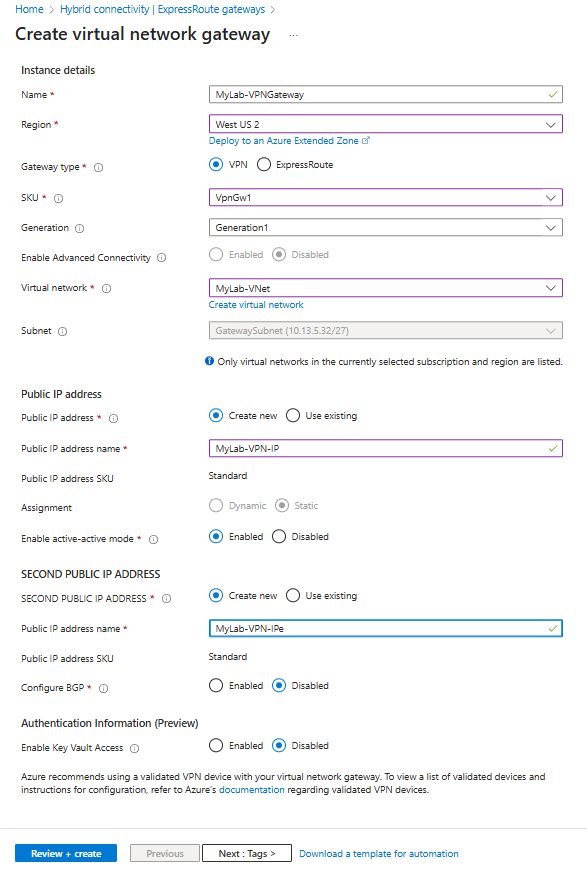Click Enable active-active mode info icon
Viewport: 587px width, 877px height.
153,539
